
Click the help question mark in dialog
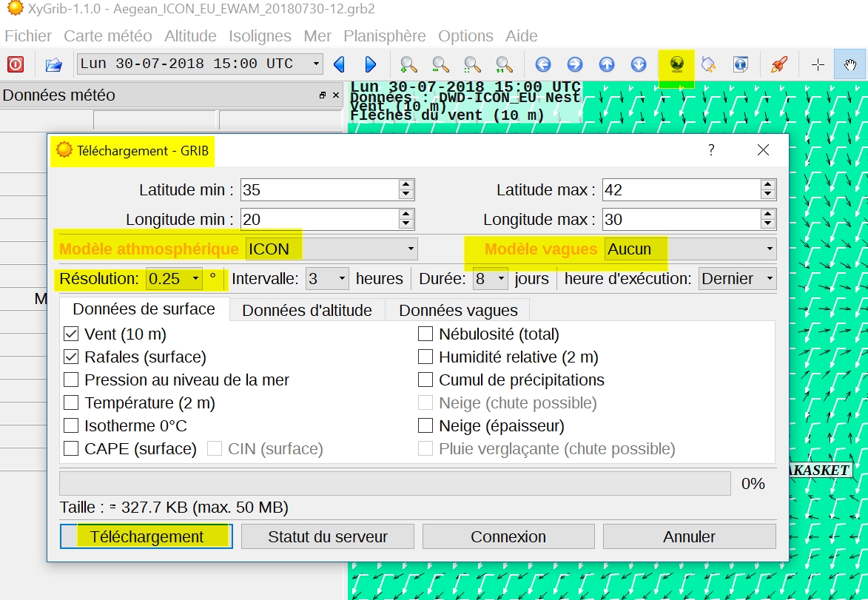[x=711, y=150]
